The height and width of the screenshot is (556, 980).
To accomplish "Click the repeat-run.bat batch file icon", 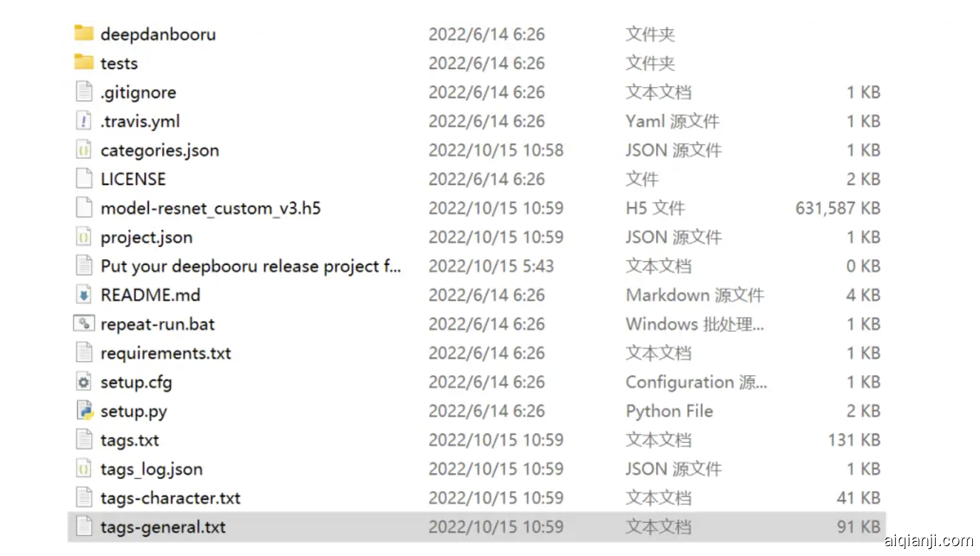I will coord(84,324).
